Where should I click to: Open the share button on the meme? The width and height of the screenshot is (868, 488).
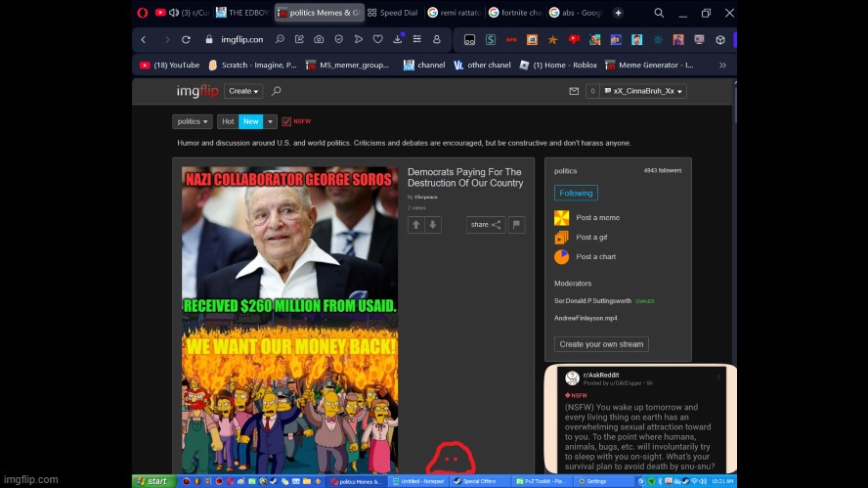[486, 224]
